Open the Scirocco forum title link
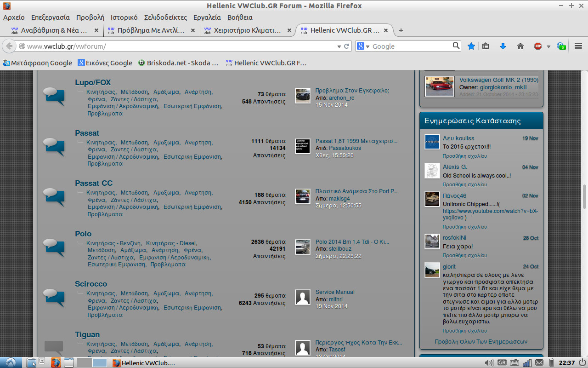Viewport: 588px width, 368px height. 91,284
